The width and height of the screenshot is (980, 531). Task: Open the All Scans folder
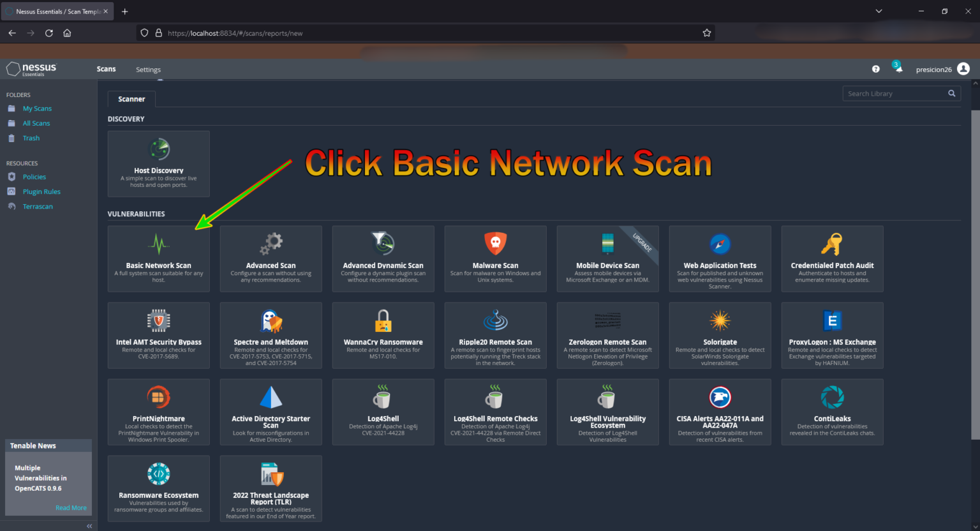pos(36,123)
